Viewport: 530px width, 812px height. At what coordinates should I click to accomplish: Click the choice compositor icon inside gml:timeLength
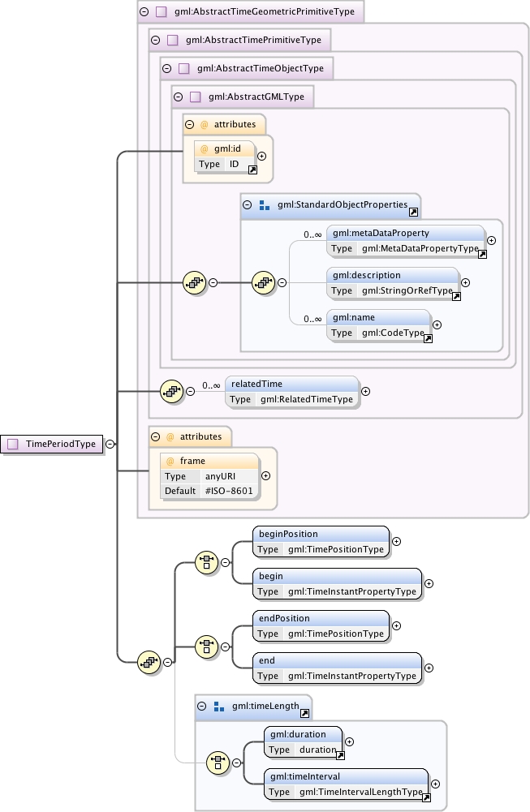(218, 763)
